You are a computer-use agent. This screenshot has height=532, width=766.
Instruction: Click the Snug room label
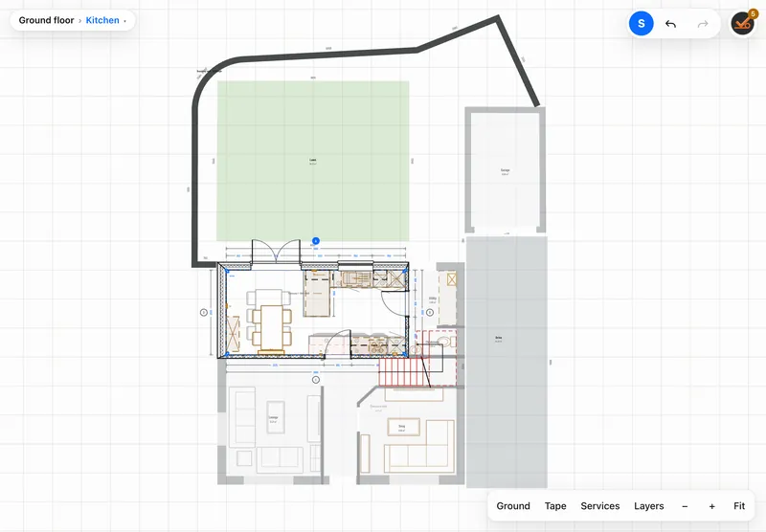pos(401,428)
